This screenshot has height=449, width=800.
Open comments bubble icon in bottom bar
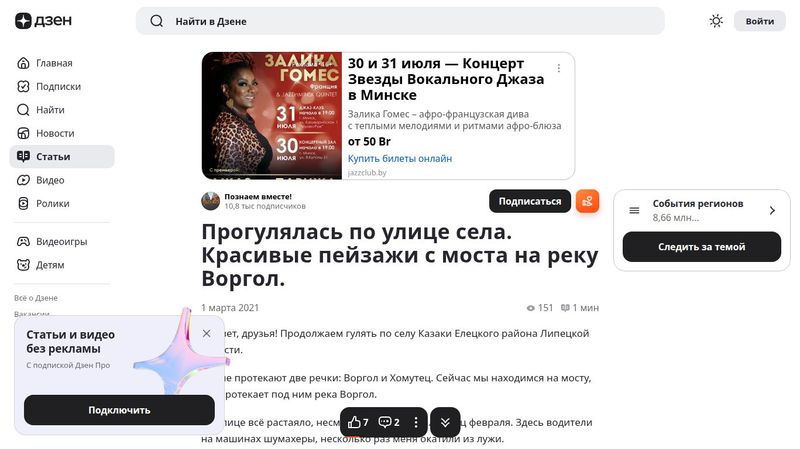point(385,422)
